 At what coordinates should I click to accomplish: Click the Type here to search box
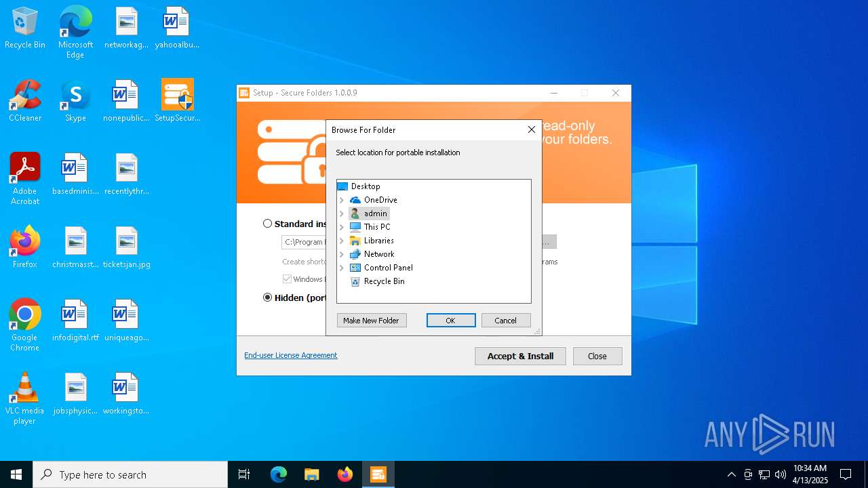(x=130, y=474)
